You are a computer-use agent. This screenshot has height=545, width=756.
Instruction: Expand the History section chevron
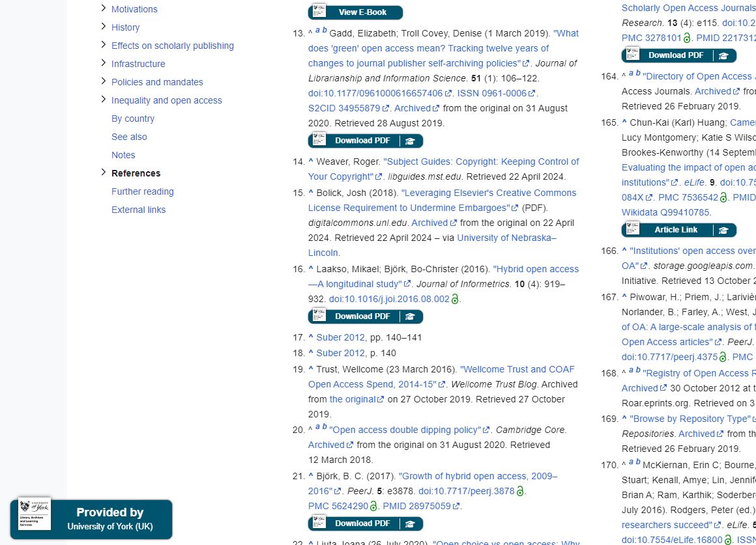pos(103,27)
